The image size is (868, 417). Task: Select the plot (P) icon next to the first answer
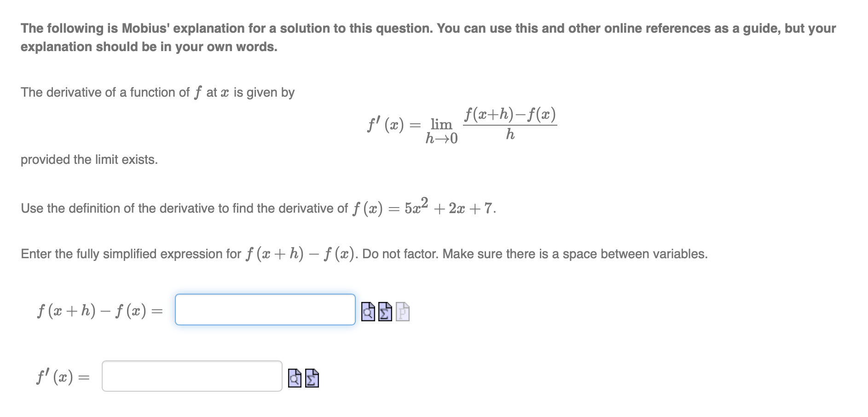(402, 311)
